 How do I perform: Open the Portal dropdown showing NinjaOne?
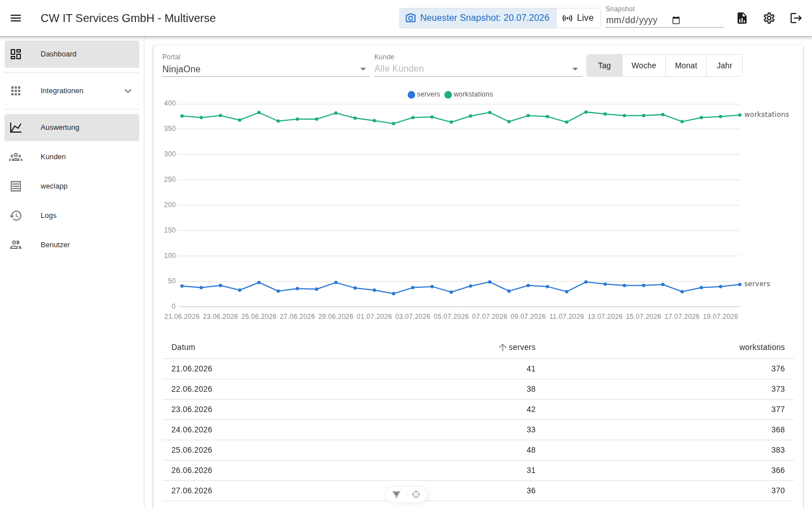click(266, 69)
